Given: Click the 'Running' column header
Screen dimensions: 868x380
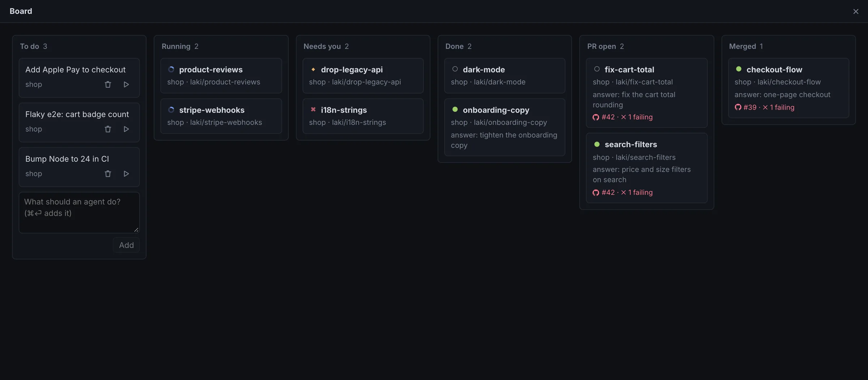Looking at the screenshot, I should click(176, 46).
